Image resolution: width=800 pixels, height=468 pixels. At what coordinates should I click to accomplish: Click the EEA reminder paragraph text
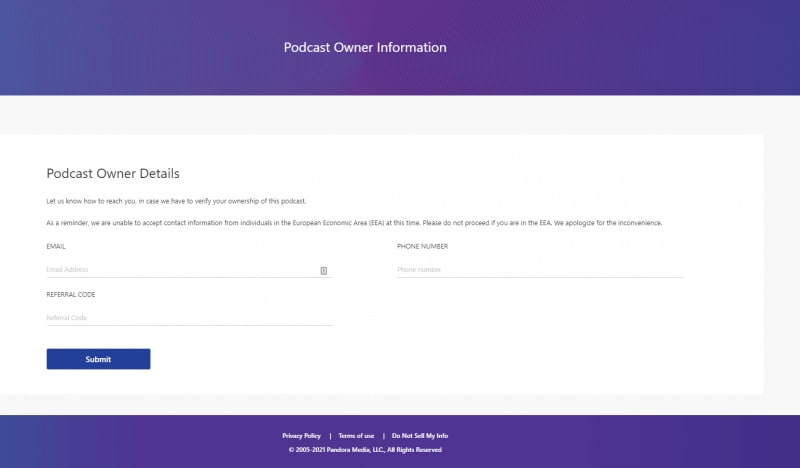point(354,223)
